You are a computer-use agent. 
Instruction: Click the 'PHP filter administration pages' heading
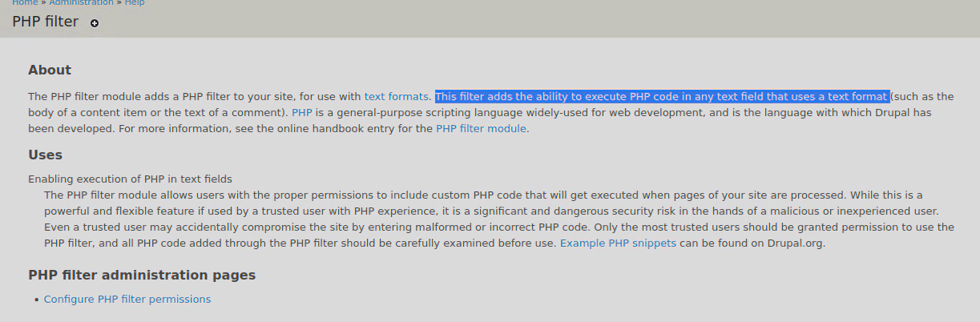142,275
